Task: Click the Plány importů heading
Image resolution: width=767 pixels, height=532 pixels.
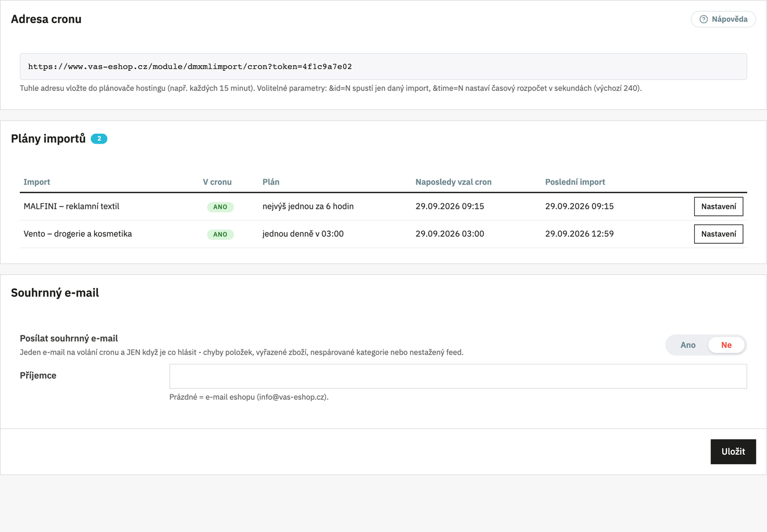Action: 48,139
